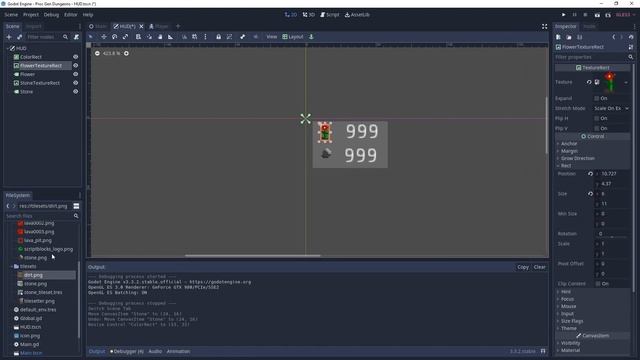Toggle visibility of Flower node
This screenshot has width=640, height=360.
tap(76, 74)
